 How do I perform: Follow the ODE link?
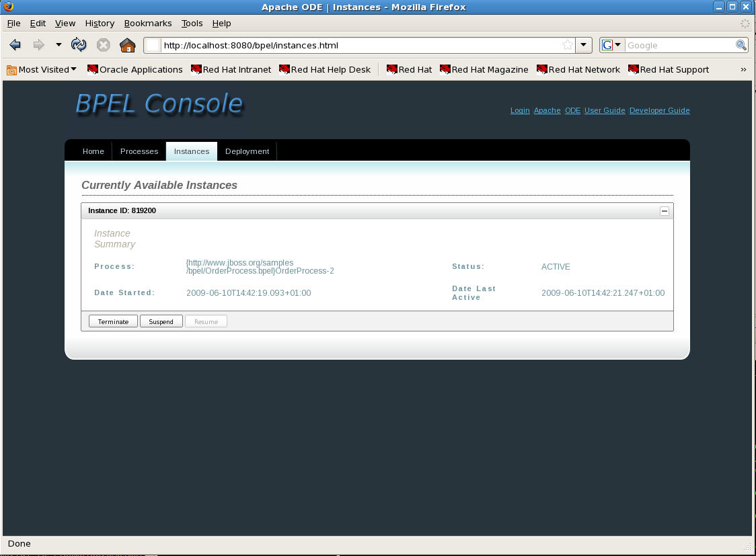[573, 110]
